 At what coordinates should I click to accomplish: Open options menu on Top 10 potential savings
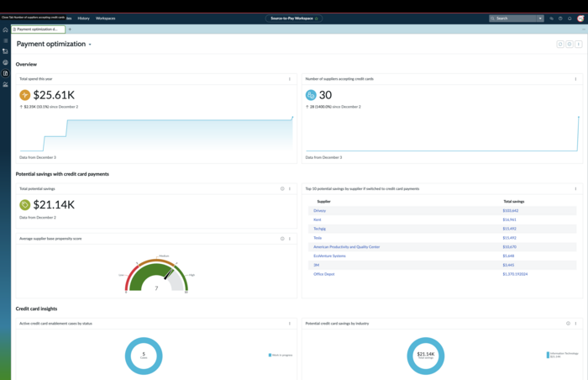coord(575,189)
